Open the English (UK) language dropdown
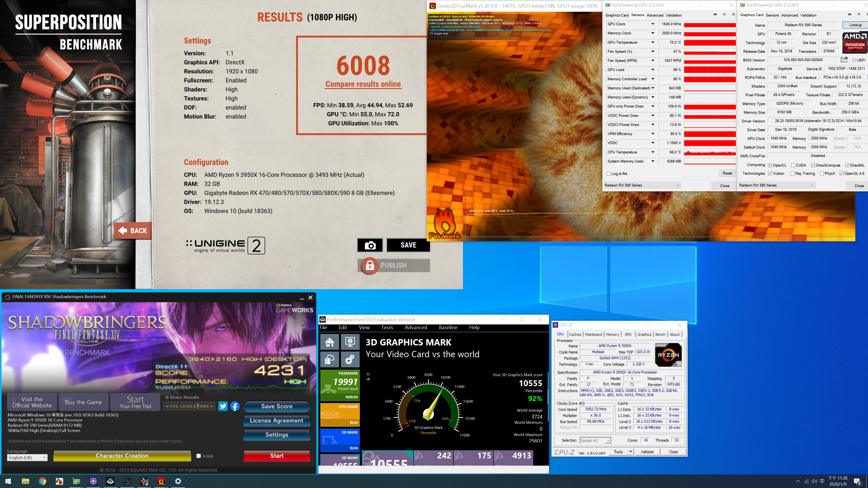 click(27, 457)
